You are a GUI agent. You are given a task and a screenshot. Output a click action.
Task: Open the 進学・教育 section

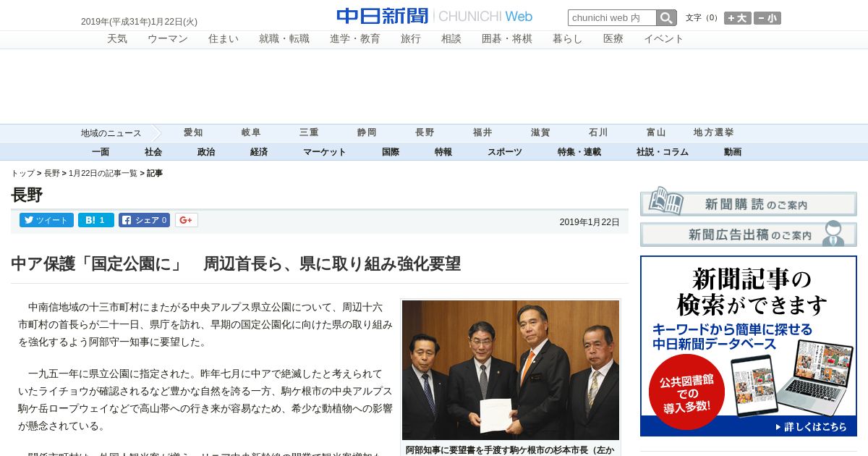point(355,39)
